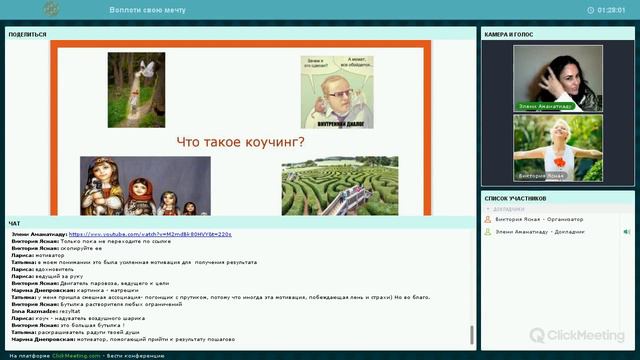Click the round logo in the top bar

(51, 9)
